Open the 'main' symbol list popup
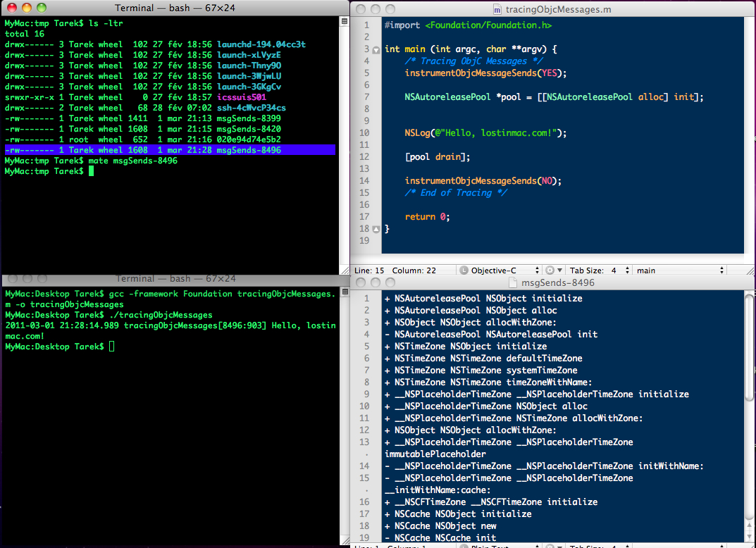 (x=680, y=270)
